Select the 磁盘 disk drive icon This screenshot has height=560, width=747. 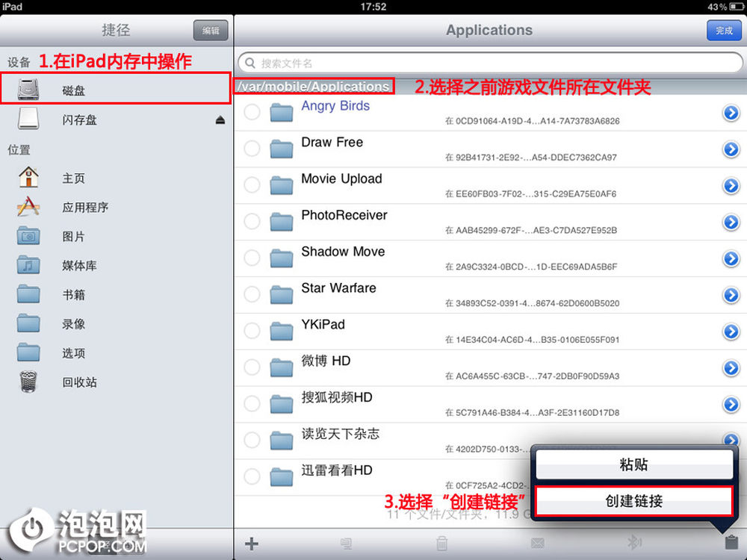[x=28, y=89]
